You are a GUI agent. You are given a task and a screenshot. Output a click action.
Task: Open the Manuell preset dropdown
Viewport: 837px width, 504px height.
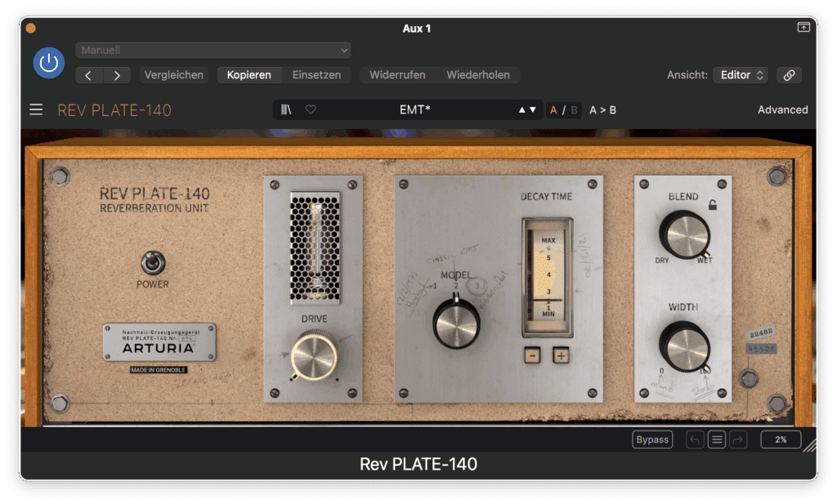point(213,50)
